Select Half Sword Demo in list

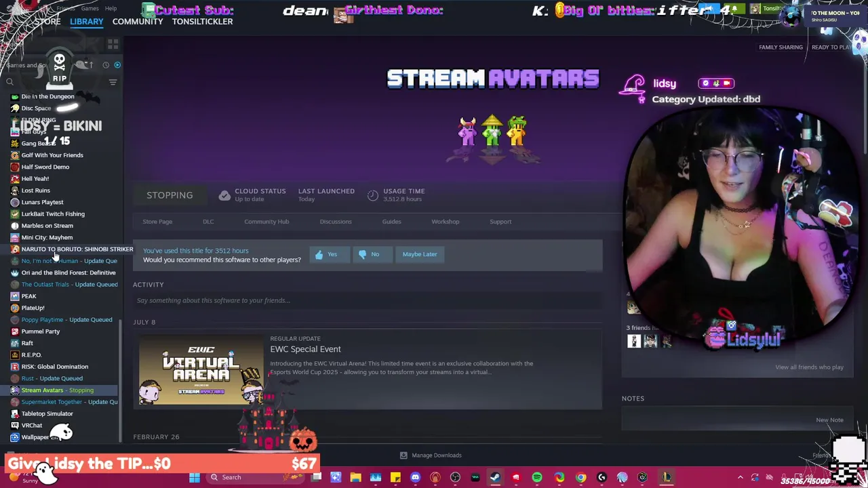45,167
